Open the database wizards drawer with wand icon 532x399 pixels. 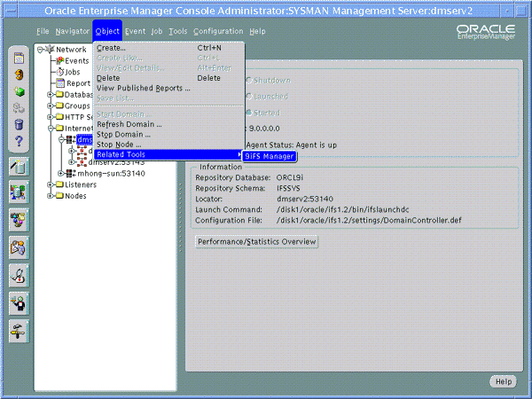[x=19, y=167]
